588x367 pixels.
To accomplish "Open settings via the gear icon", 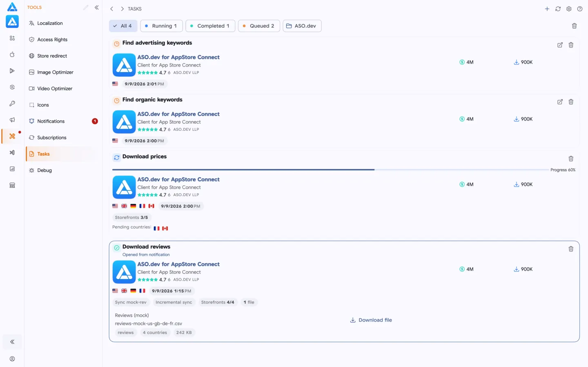I will click(569, 9).
